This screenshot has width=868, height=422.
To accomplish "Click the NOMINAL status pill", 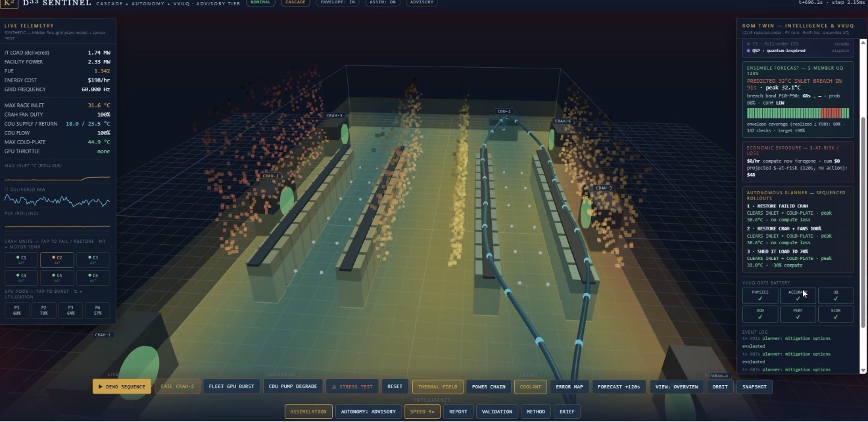I will click(x=261, y=3).
